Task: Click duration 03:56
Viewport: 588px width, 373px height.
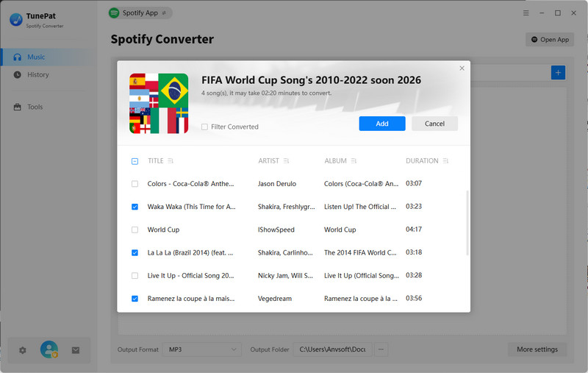Action: 414,298
